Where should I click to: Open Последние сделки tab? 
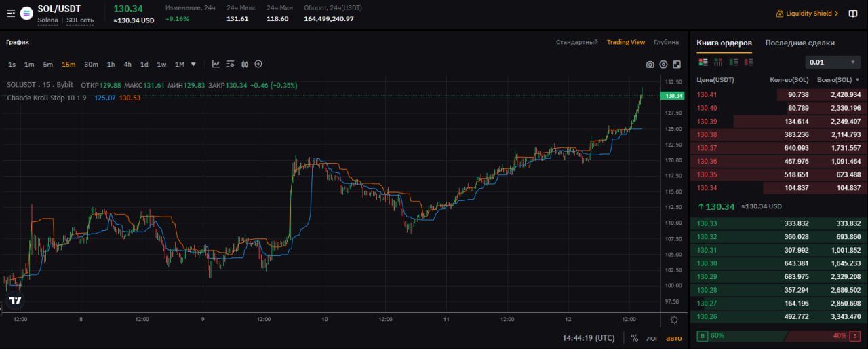pos(800,43)
